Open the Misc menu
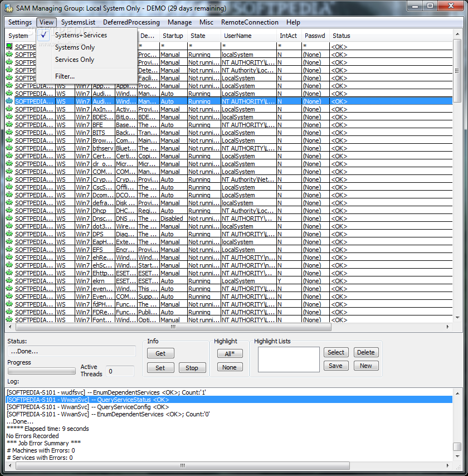This screenshot has height=476, width=468. (x=206, y=22)
